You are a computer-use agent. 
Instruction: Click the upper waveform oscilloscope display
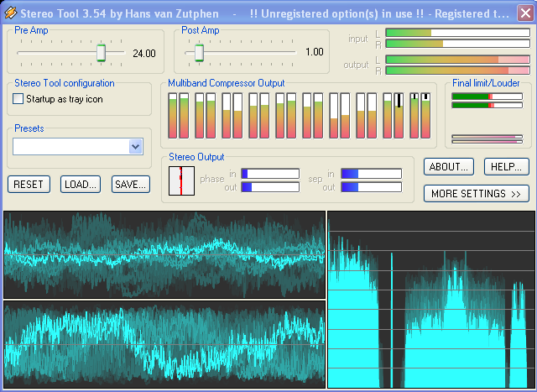pyautogui.click(x=164, y=254)
